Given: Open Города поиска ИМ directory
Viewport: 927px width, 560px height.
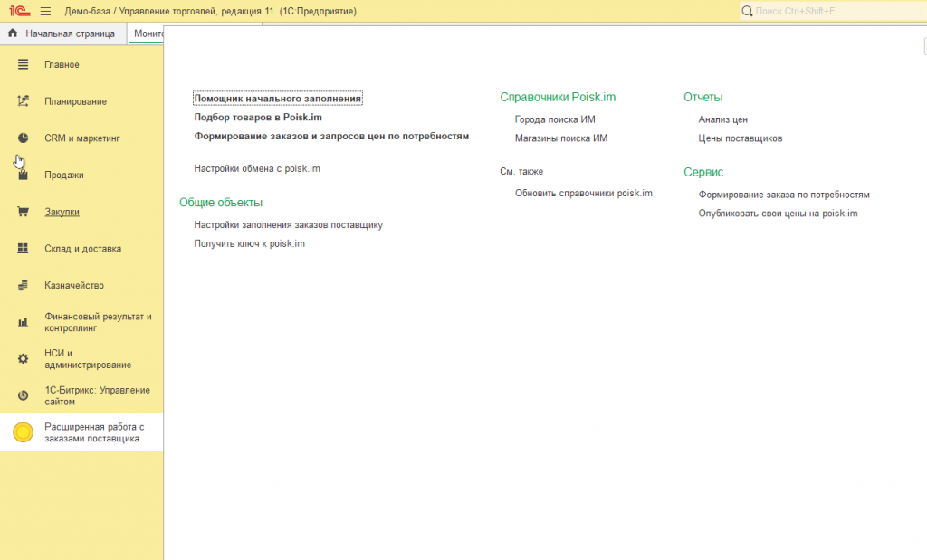Looking at the screenshot, I should (x=555, y=119).
